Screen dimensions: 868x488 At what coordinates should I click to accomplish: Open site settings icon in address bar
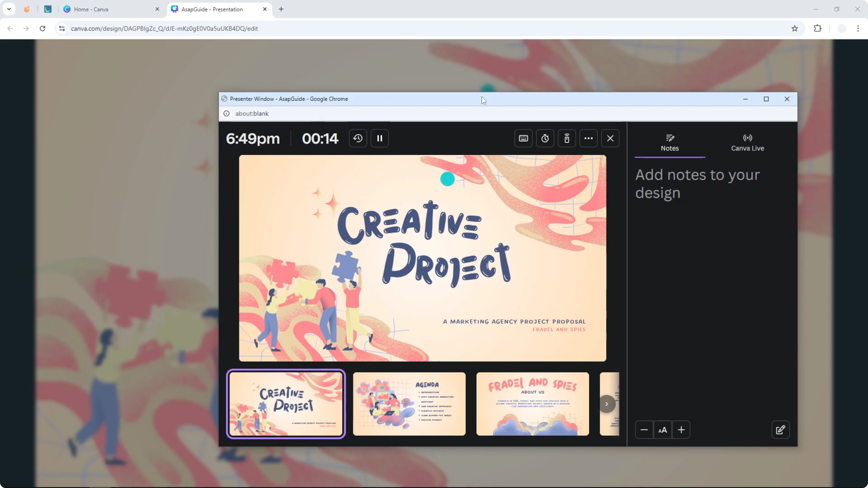[62, 29]
